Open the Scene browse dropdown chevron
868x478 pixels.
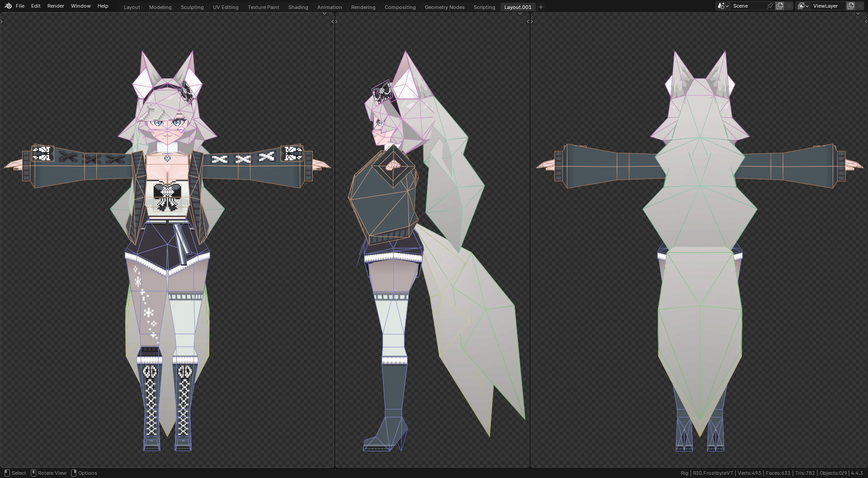(x=726, y=5)
